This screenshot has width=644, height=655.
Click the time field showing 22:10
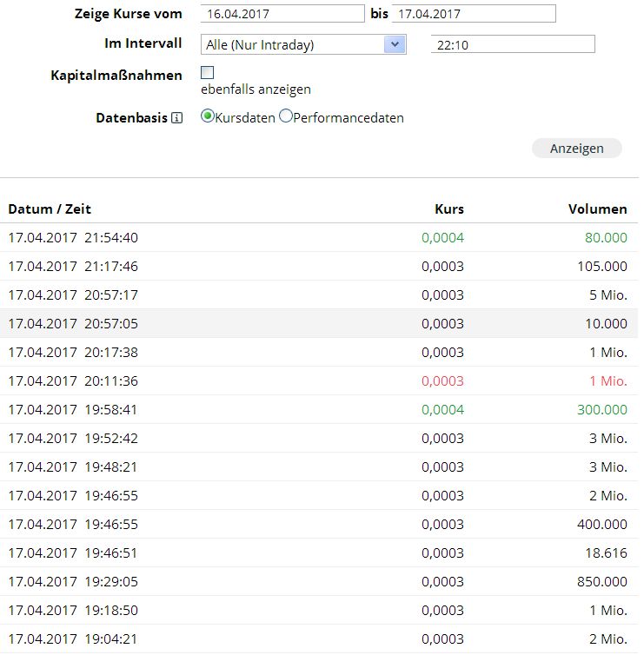[x=512, y=44]
